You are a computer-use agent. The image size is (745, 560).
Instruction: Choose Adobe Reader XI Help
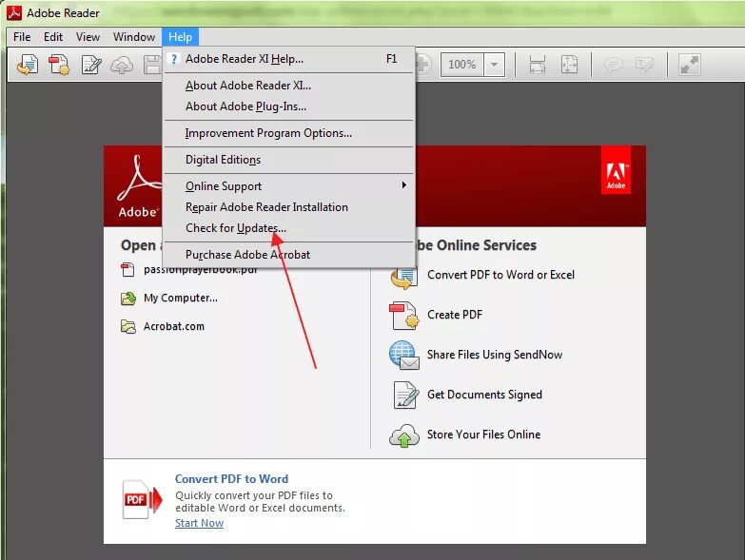click(289, 59)
